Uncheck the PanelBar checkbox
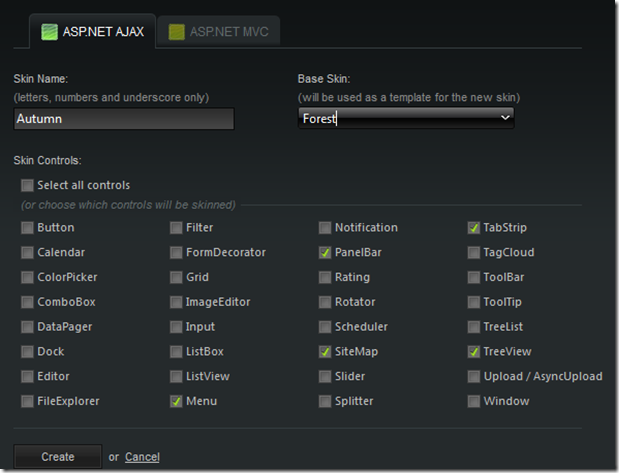Viewport: 619px width, 473px height. [325, 253]
